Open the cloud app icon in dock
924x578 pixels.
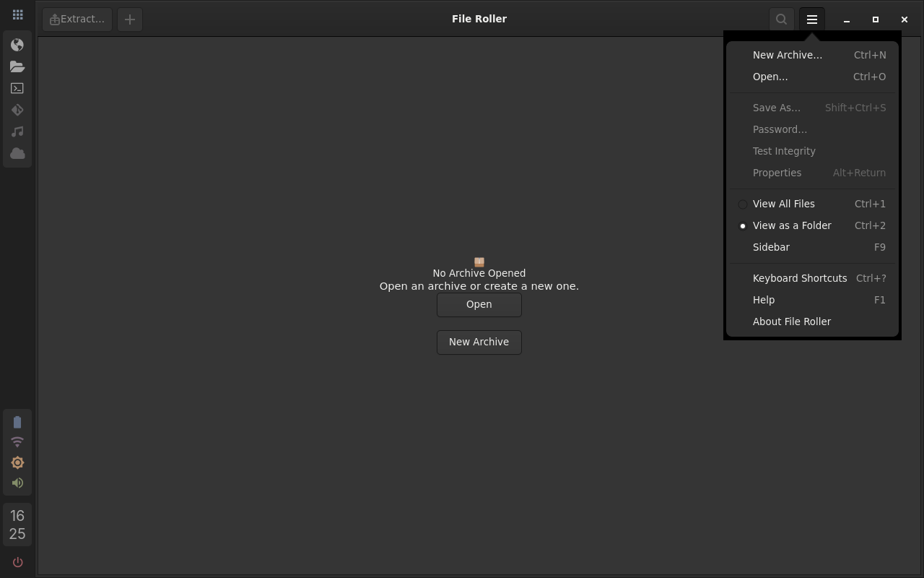click(x=17, y=153)
